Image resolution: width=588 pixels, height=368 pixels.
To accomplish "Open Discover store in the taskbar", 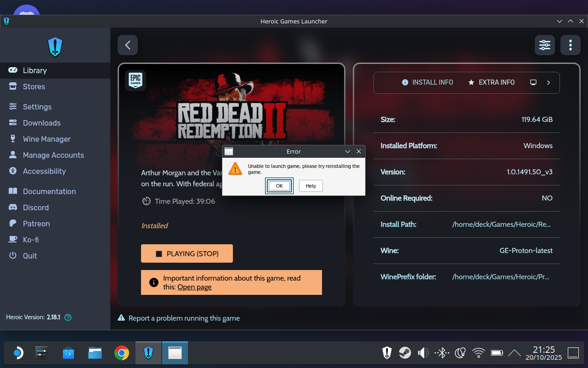I will (x=68, y=353).
